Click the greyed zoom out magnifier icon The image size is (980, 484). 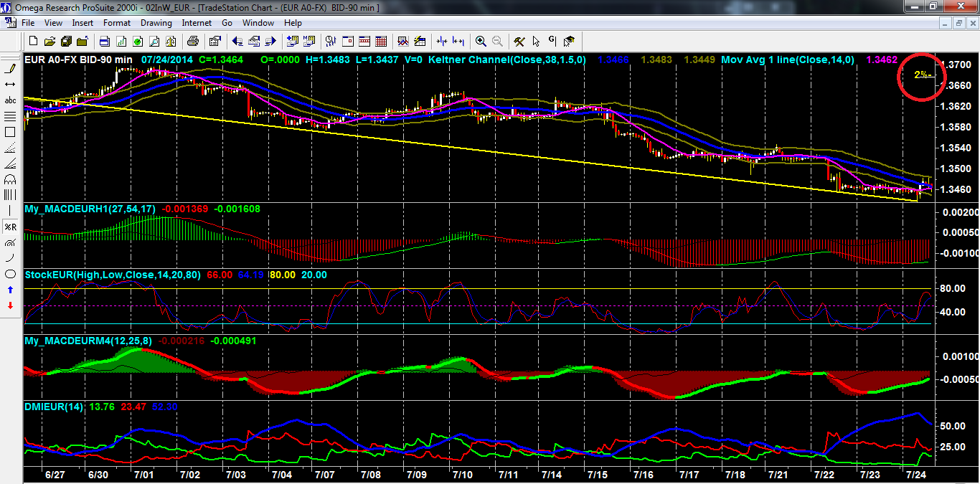click(497, 41)
